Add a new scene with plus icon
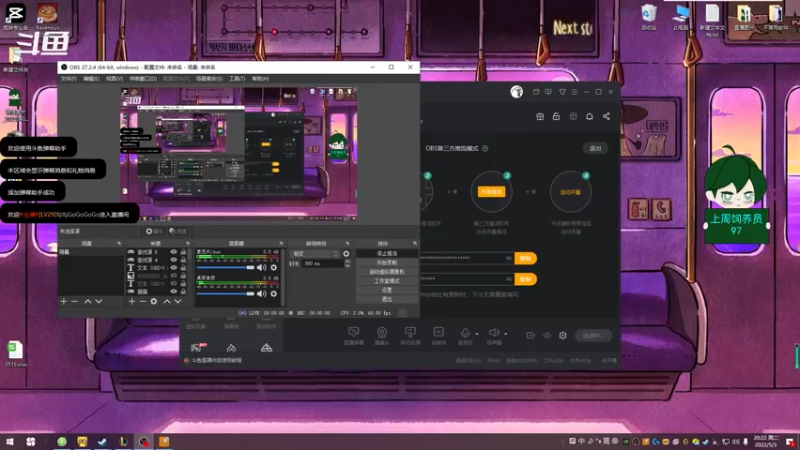The width and height of the screenshot is (800, 450). click(x=64, y=302)
